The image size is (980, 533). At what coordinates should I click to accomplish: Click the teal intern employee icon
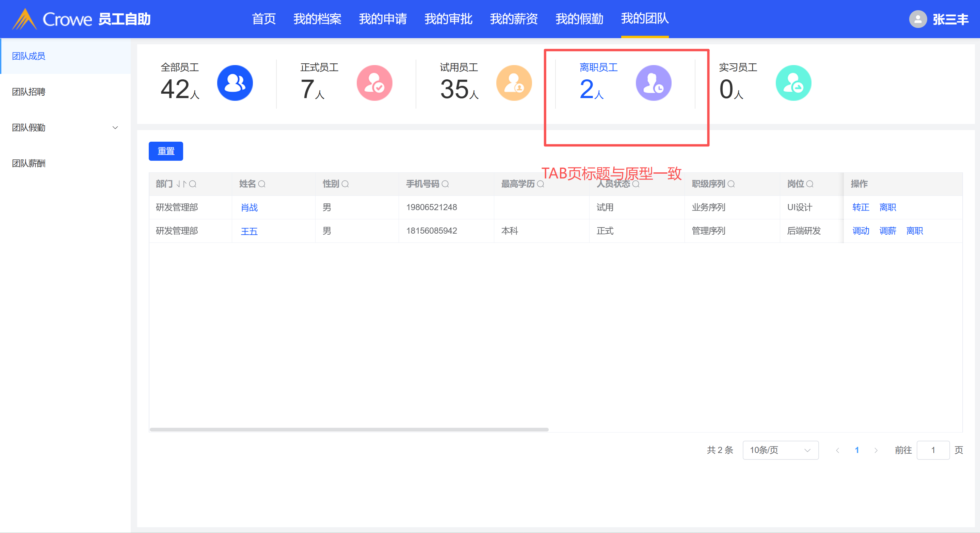793,83
